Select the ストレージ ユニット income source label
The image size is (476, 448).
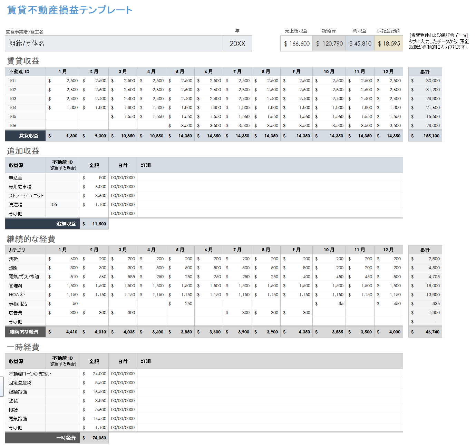coord(26,196)
